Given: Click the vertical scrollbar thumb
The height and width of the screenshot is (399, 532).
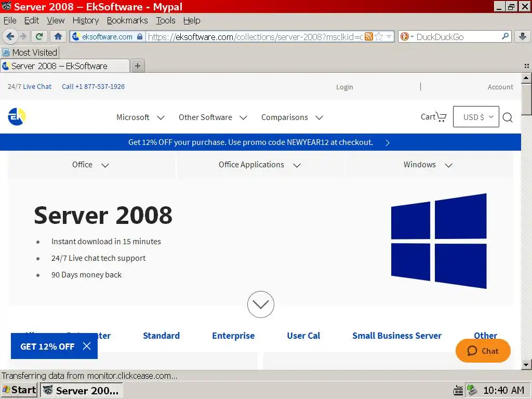Looking at the screenshot, I should click(x=526, y=99).
